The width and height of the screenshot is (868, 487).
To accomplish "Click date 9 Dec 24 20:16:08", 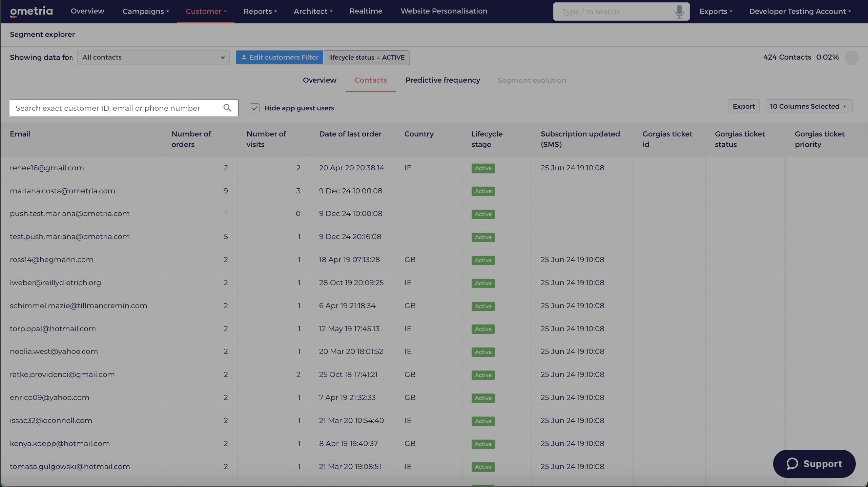I will pos(350,237).
